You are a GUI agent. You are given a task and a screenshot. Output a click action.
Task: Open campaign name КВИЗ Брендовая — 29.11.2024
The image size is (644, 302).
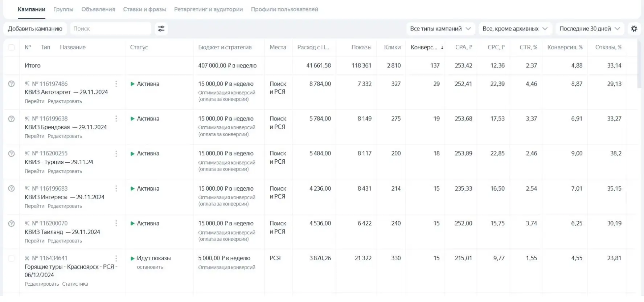pyautogui.click(x=66, y=127)
